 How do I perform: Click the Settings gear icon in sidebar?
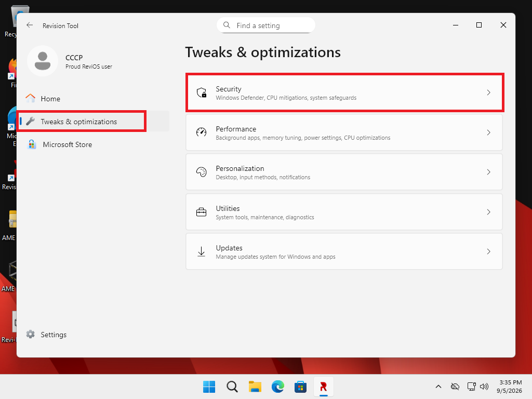(x=31, y=334)
